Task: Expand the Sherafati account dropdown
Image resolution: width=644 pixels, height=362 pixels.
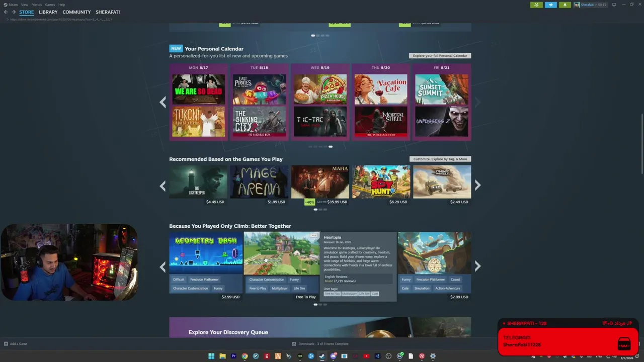Action: tap(591, 5)
